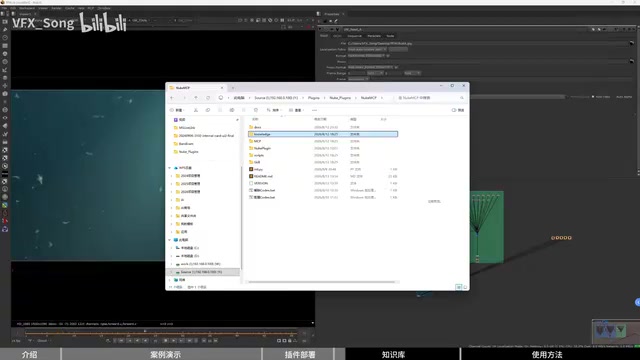Click the Delete icon in Explorer toolbar

[x=256, y=110]
